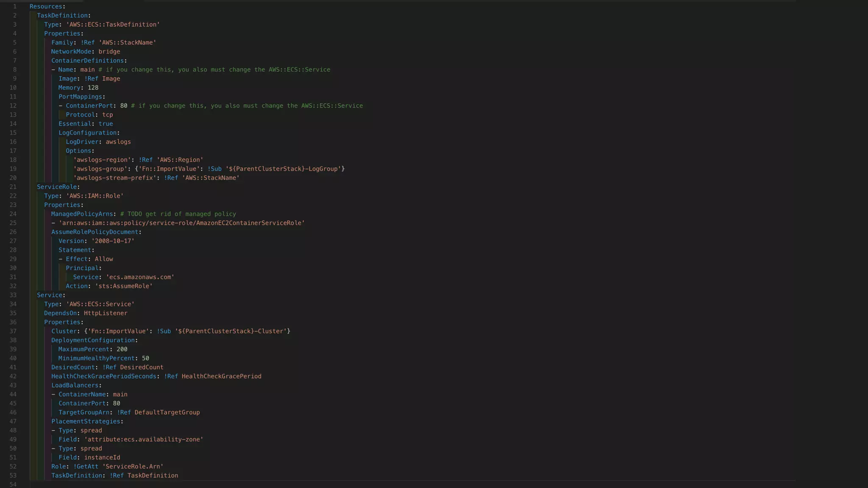
Task: Click the 'ServiceRole' resource key
Action: (56, 187)
